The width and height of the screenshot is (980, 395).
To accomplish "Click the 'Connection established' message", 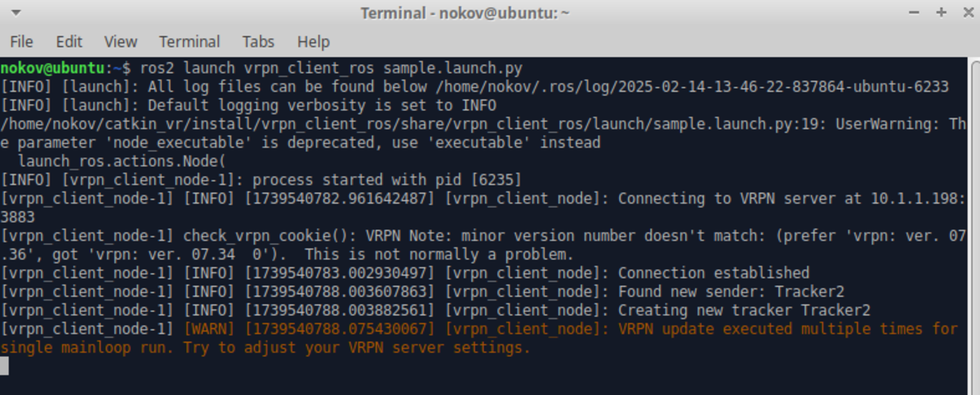I will (714, 273).
